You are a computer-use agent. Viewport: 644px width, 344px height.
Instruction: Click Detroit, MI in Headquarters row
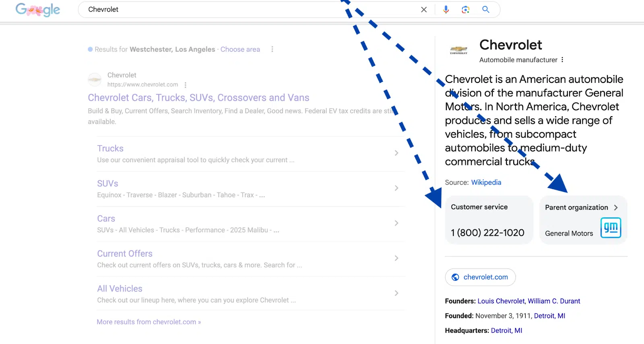coord(506,331)
